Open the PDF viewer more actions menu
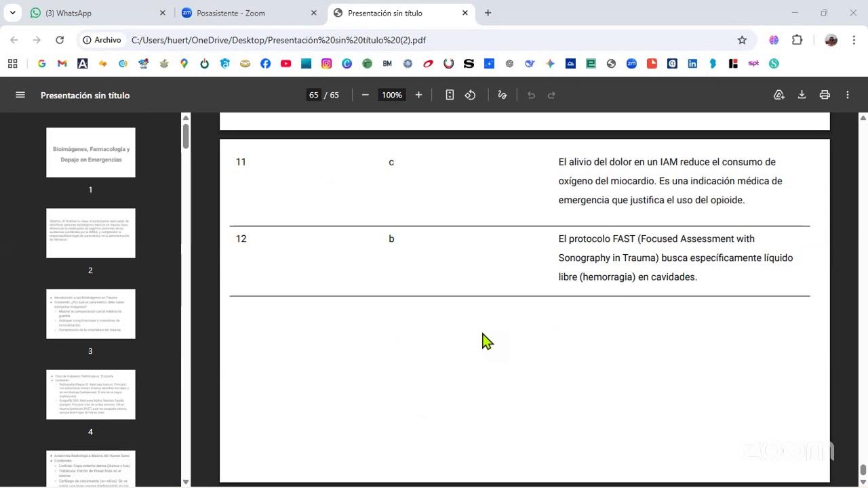The height and width of the screenshot is (488, 868). click(848, 95)
